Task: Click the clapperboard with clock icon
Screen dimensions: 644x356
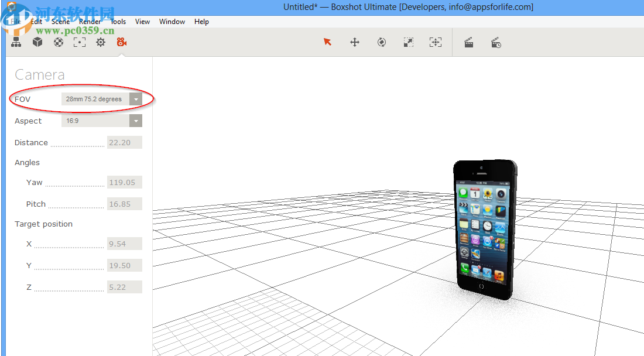Action: click(496, 42)
